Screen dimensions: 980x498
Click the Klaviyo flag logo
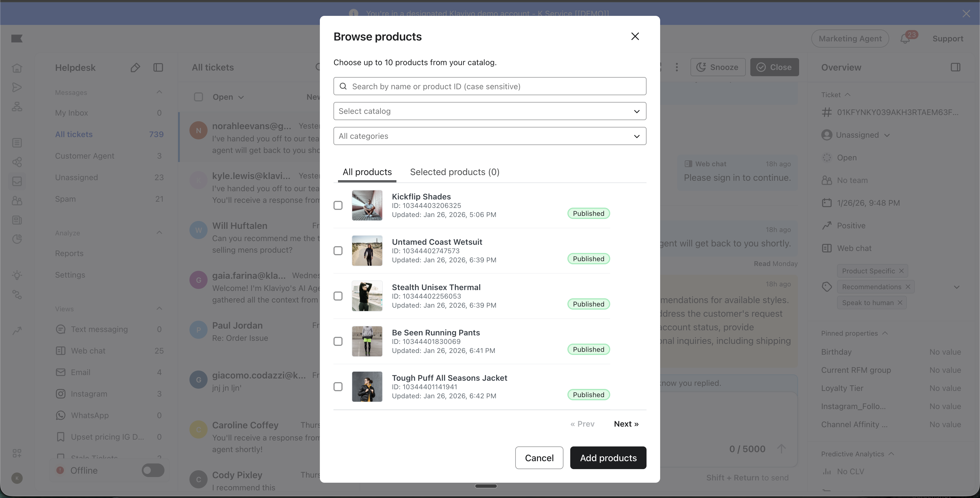pos(17,39)
